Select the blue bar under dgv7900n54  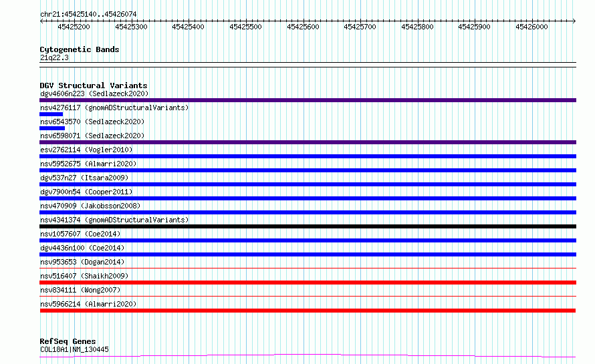pos(308,198)
